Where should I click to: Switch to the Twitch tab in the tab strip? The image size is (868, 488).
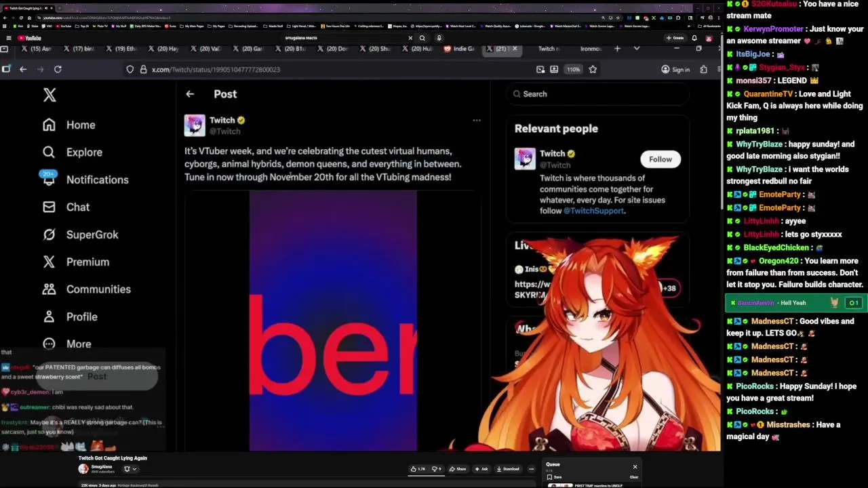(549, 49)
